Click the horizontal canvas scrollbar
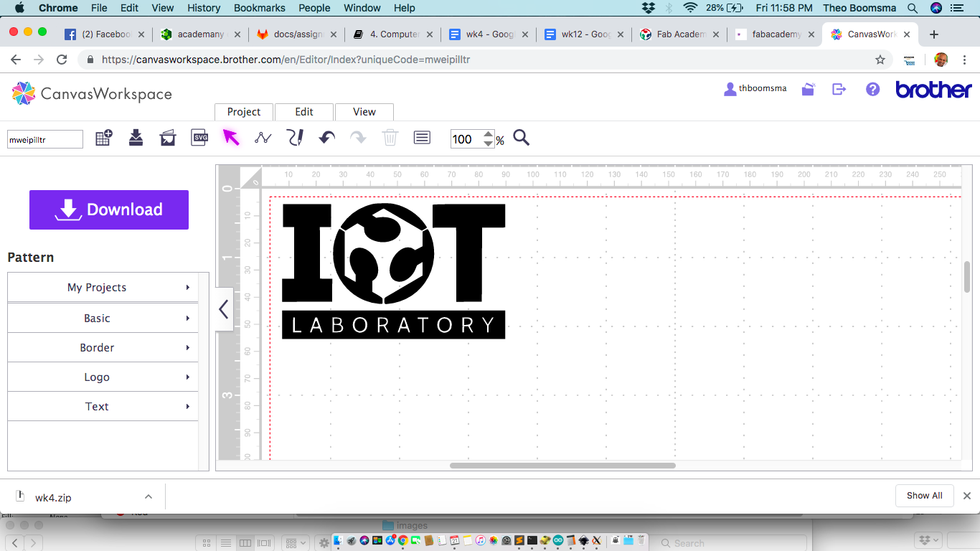The image size is (980, 551). point(562,466)
